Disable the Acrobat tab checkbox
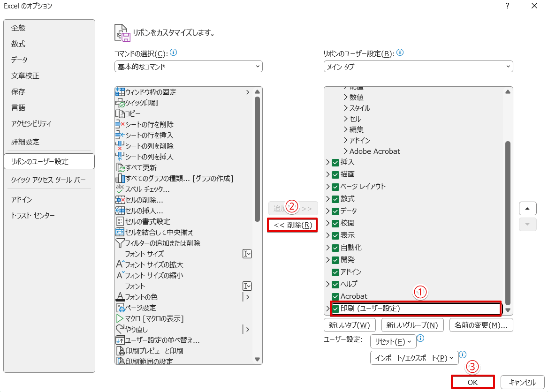 tap(336, 296)
